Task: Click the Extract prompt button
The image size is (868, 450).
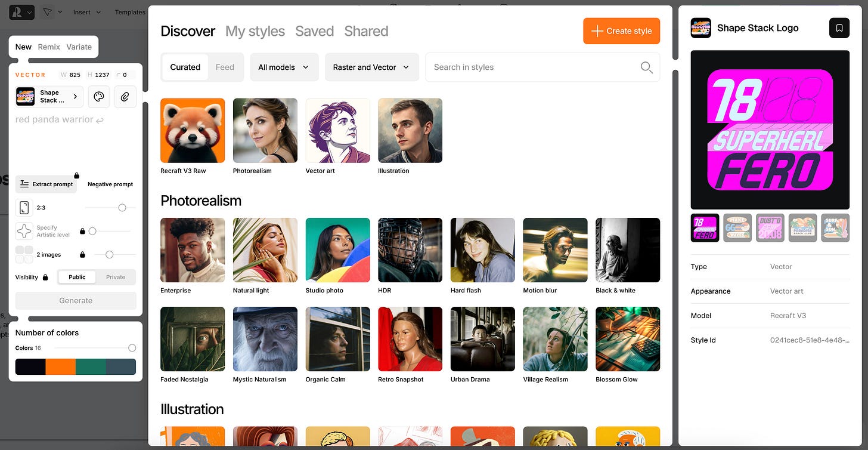Action: tap(46, 184)
